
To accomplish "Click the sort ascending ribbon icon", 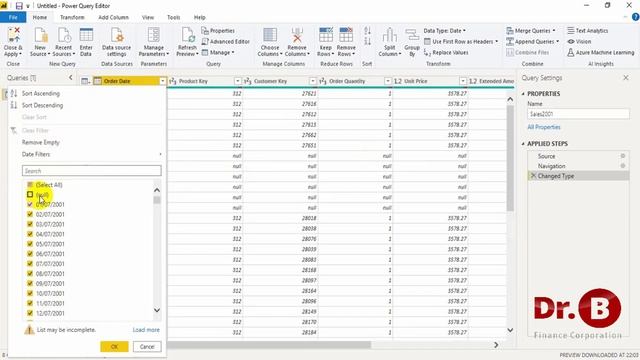I will coord(367,31).
